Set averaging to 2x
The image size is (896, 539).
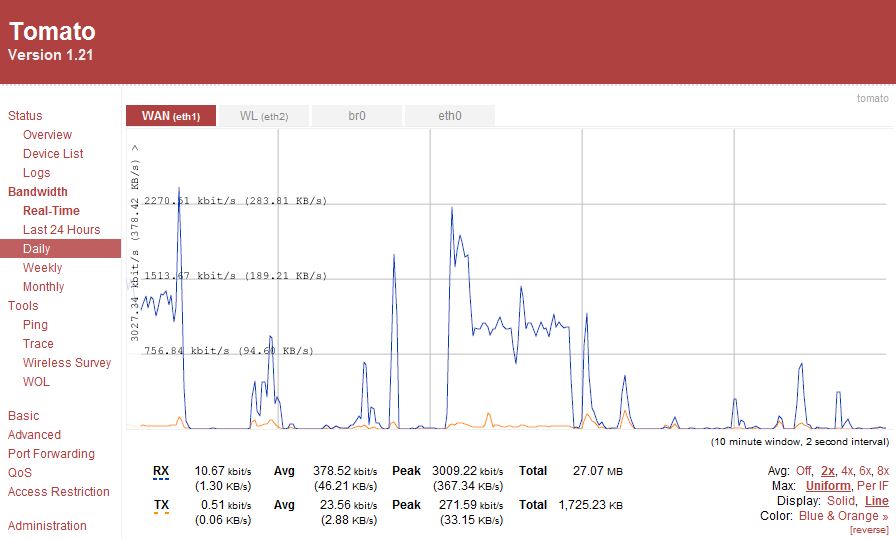(x=827, y=471)
